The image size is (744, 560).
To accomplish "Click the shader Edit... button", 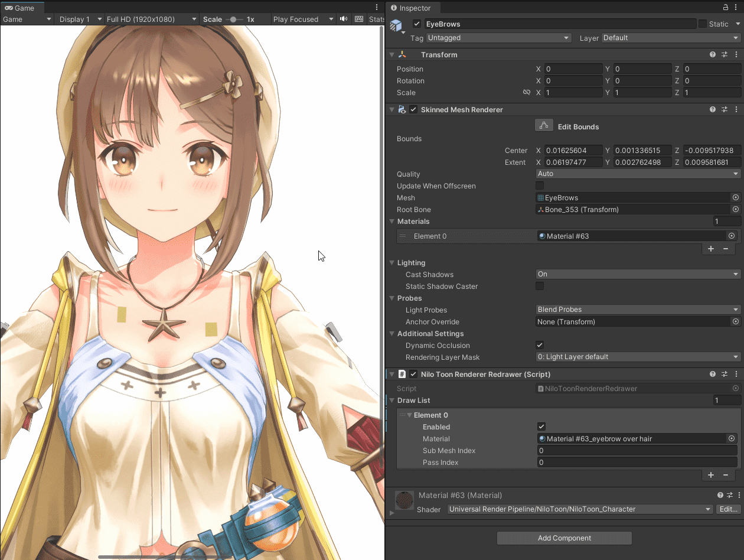I will 728,509.
